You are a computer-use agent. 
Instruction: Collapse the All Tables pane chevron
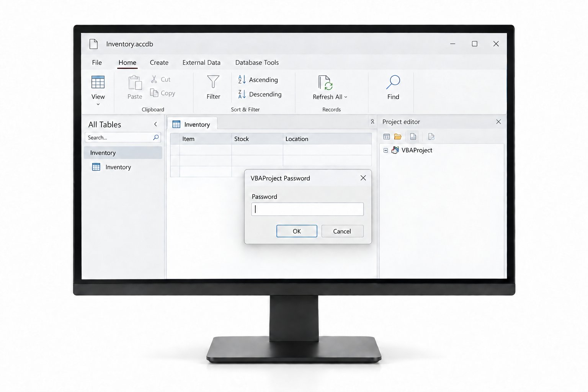(x=155, y=124)
